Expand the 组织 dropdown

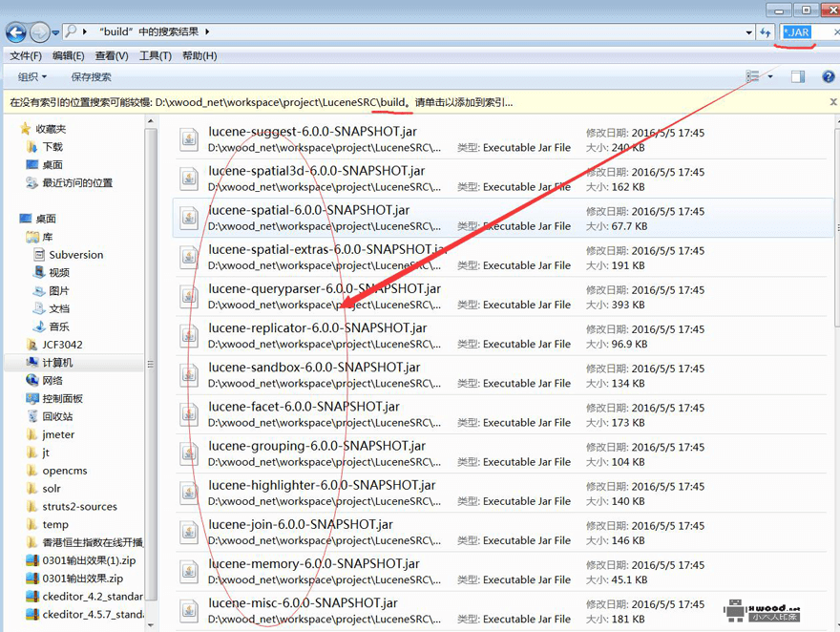click(32, 77)
